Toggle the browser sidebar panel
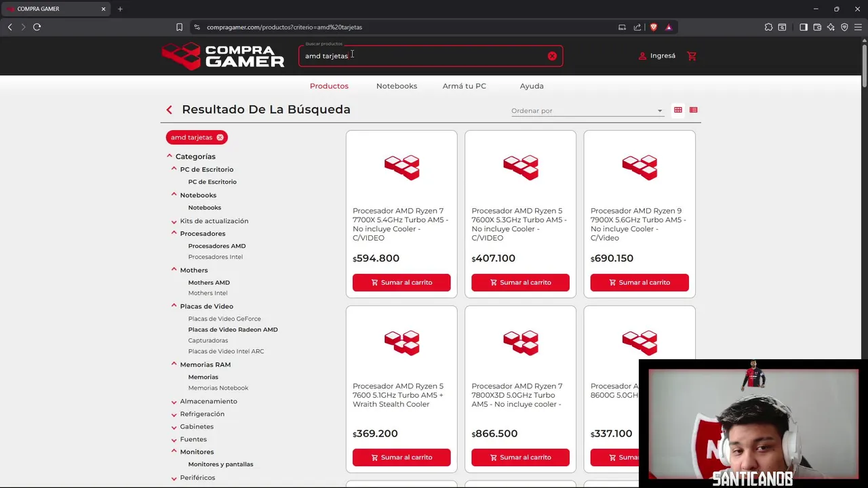The image size is (868, 488). click(x=804, y=27)
